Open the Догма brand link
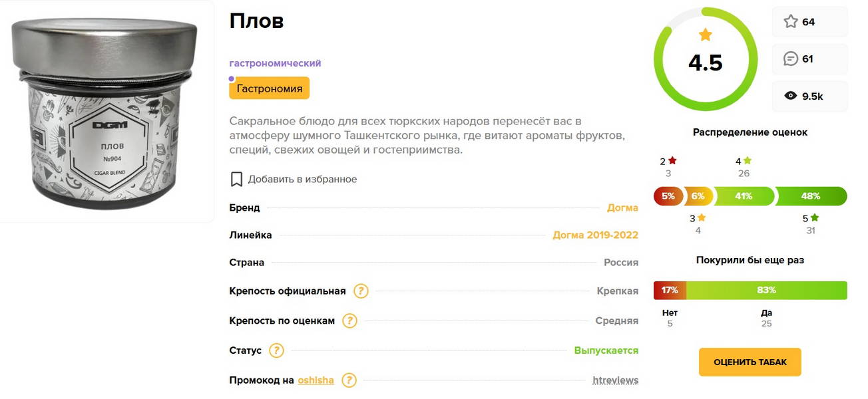 622,207
